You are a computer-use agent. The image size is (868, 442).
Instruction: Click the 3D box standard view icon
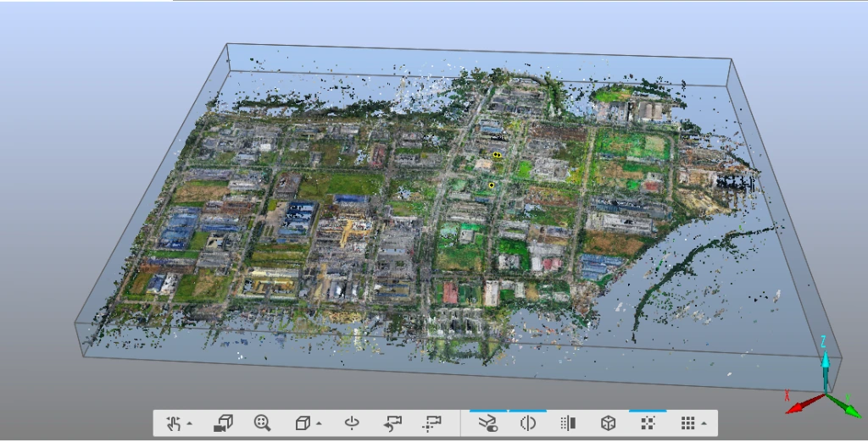pos(303,423)
